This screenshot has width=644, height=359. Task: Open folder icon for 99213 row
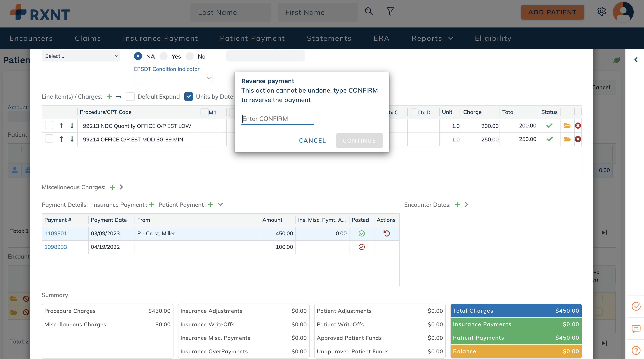pos(567,126)
